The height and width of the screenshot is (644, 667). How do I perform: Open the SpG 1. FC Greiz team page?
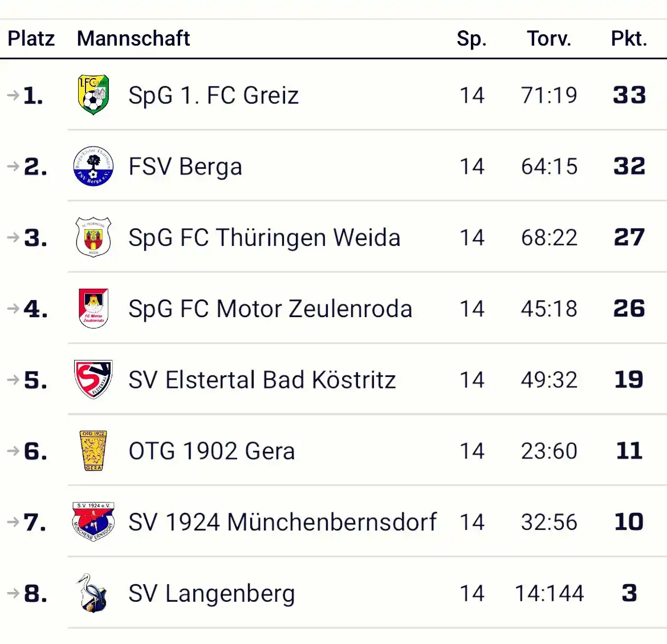click(x=214, y=95)
